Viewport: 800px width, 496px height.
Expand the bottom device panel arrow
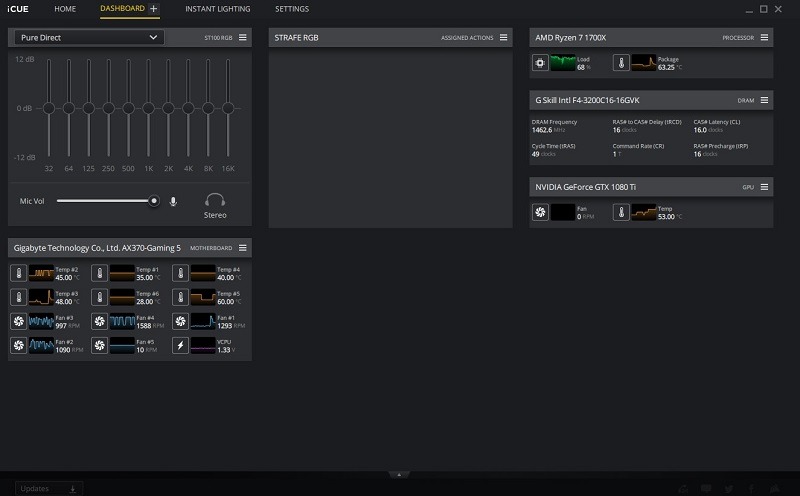[x=399, y=475]
